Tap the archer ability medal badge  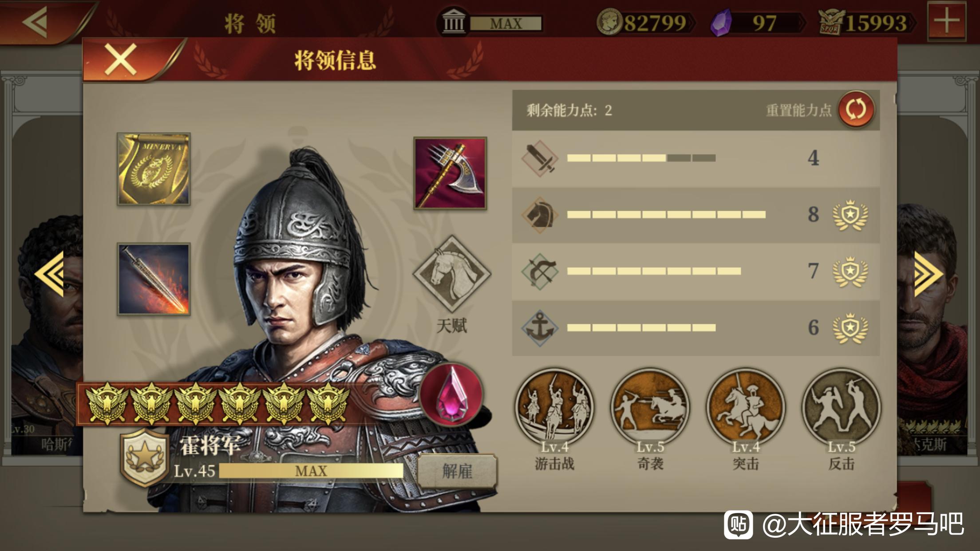click(x=850, y=272)
